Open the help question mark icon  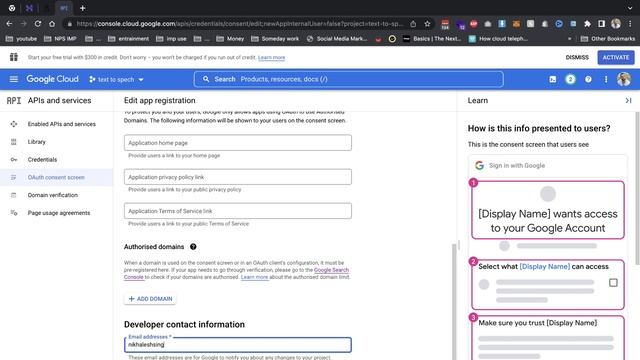588,79
